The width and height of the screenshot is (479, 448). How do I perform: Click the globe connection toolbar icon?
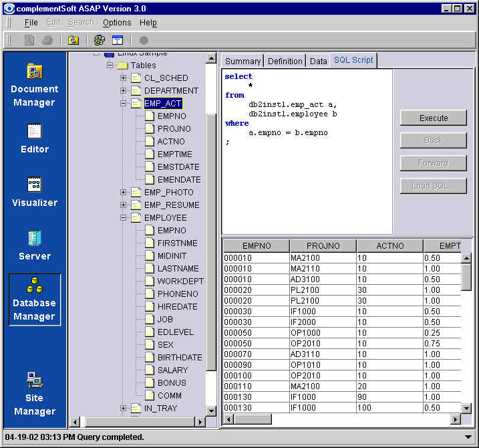[x=99, y=40]
